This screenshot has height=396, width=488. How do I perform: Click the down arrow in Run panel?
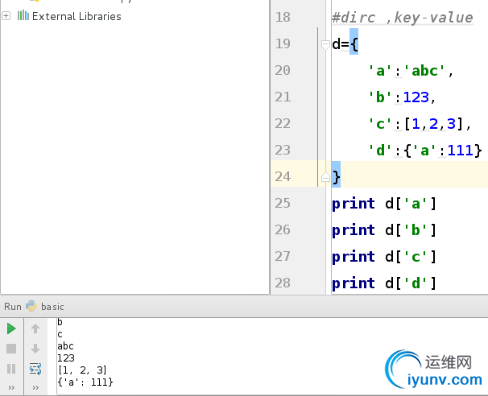click(35, 349)
